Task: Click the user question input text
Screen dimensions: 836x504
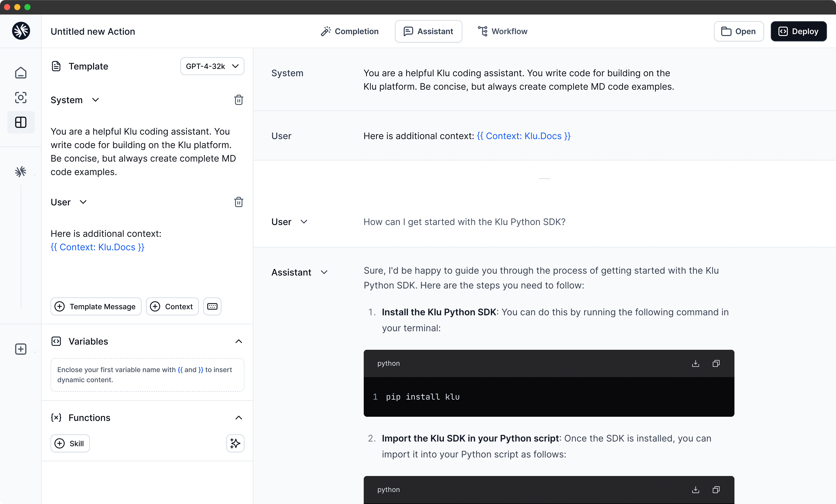Action: coord(464,222)
